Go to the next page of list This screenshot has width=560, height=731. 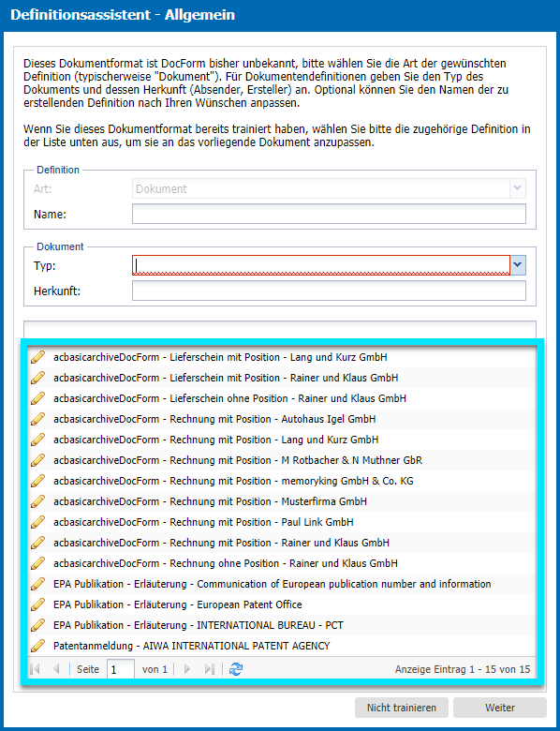click(187, 669)
